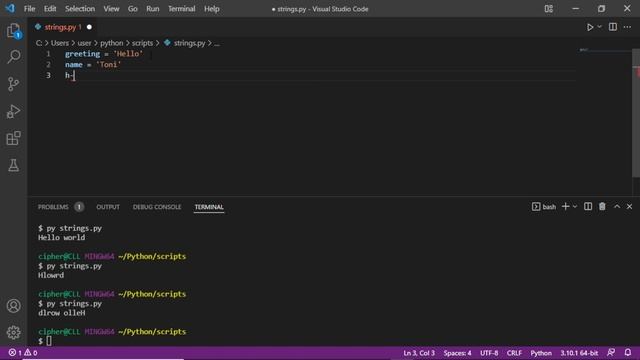
Task: Kill terminal with trash icon
Action: point(602,207)
